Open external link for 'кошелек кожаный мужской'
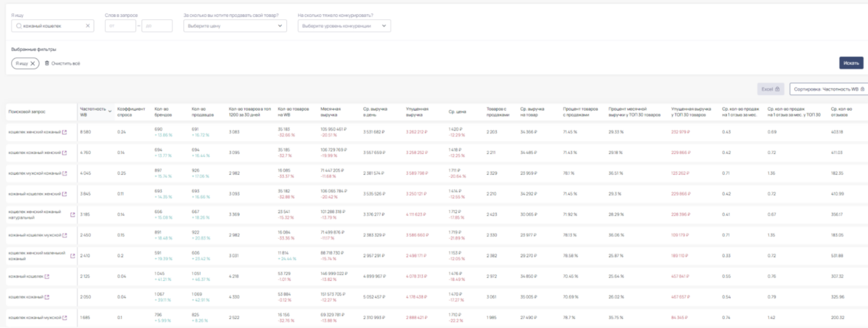This screenshot has width=868, height=328. (65, 318)
